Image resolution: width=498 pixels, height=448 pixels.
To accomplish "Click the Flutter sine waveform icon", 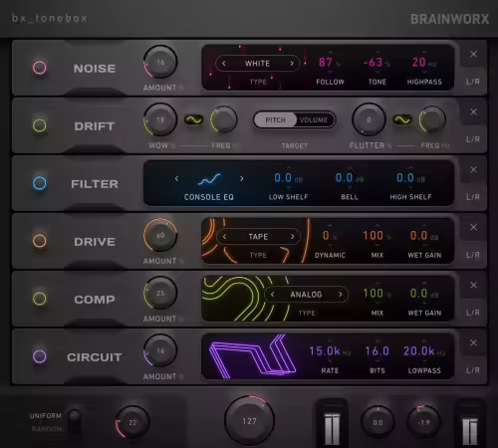I will tap(402, 119).
